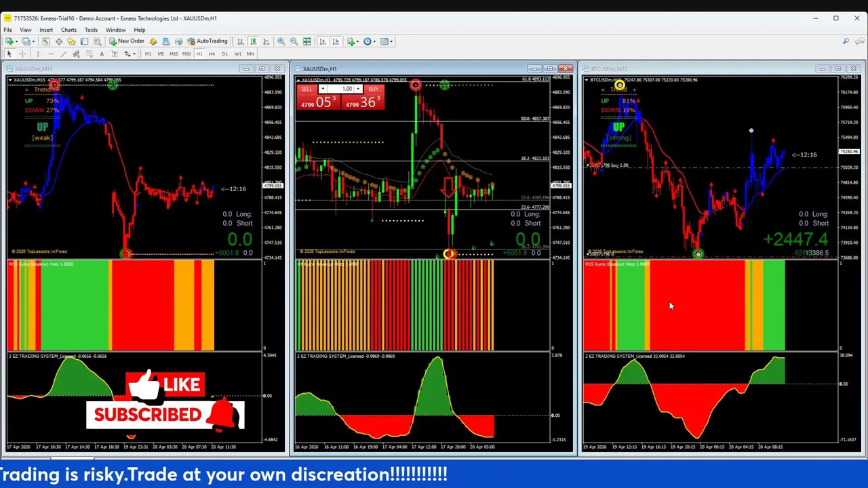868x488 pixels.
Task: Zoom out of the chart
Action: (x=294, y=41)
